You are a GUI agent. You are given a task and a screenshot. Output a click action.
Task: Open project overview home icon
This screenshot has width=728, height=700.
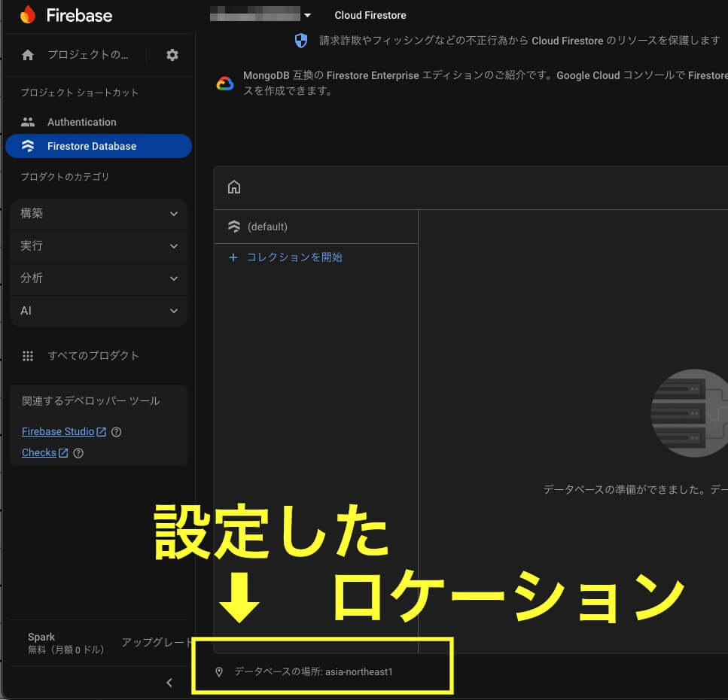[x=28, y=55]
